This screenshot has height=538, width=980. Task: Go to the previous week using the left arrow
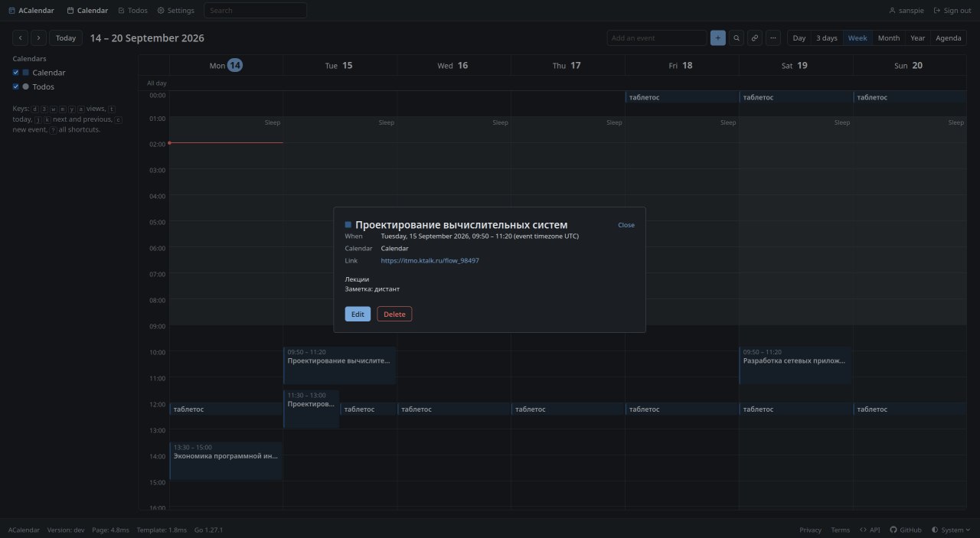21,38
